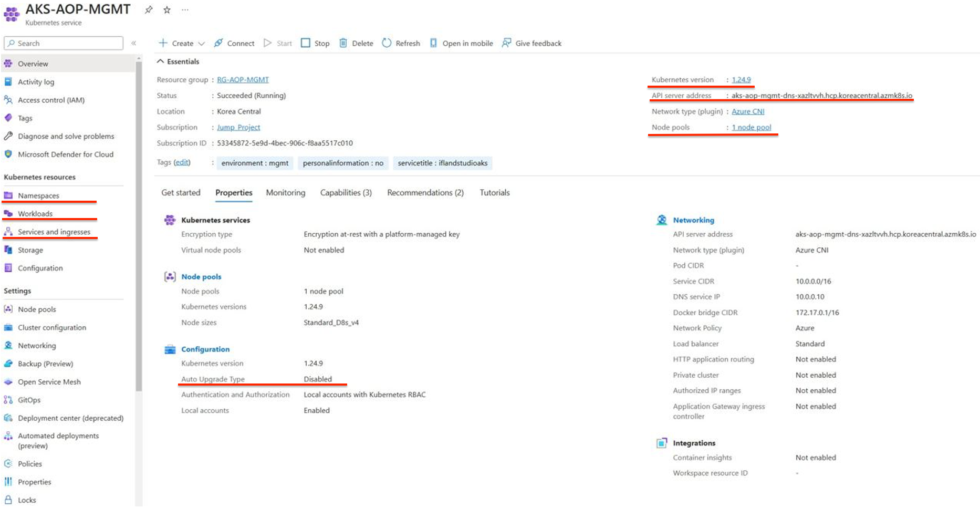Open the Configuration properties heading link
980x508 pixels.
click(205, 349)
